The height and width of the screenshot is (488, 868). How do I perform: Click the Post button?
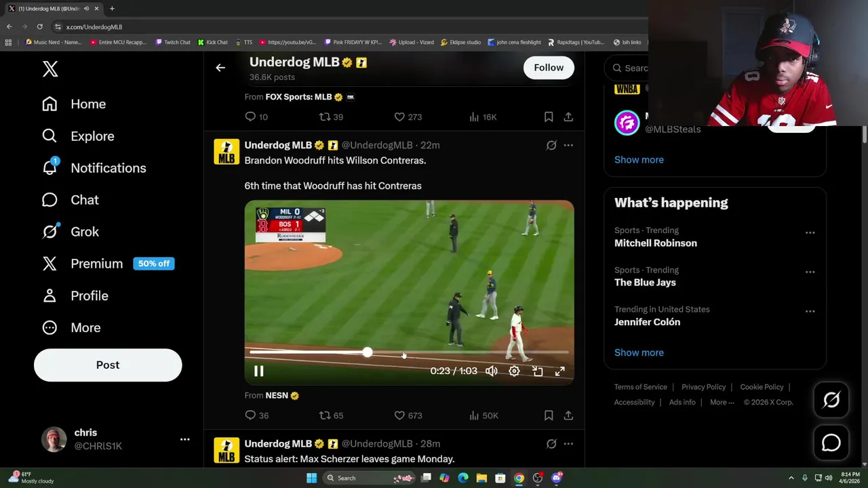click(x=108, y=365)
